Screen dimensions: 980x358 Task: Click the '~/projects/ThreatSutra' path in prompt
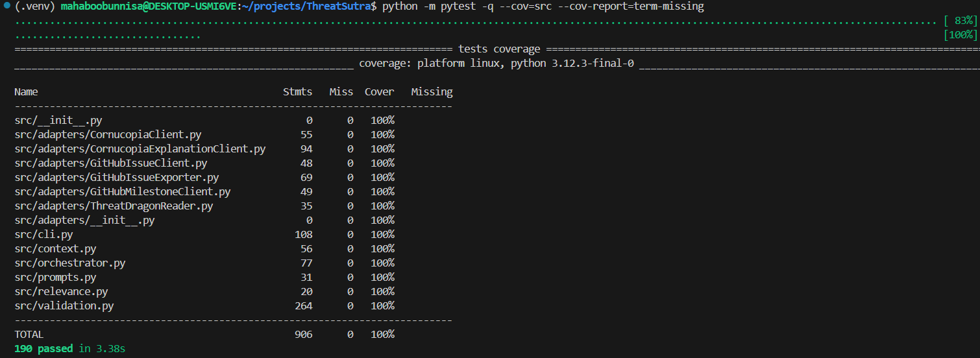(x=308, y=6)
